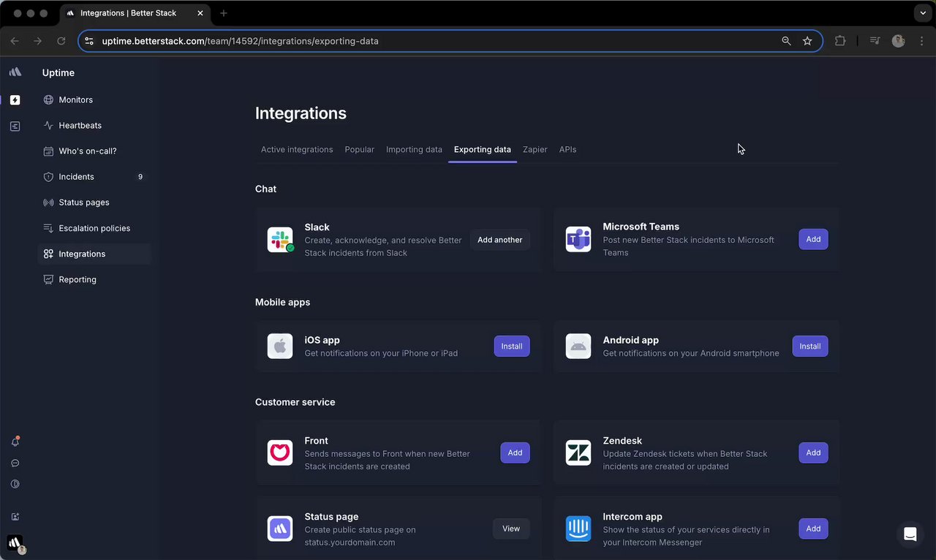Image resolution: width=936 pixels, height=560 pixels.
Task: Click the speech bubble icon in left rail
Action: pos(15,463)
